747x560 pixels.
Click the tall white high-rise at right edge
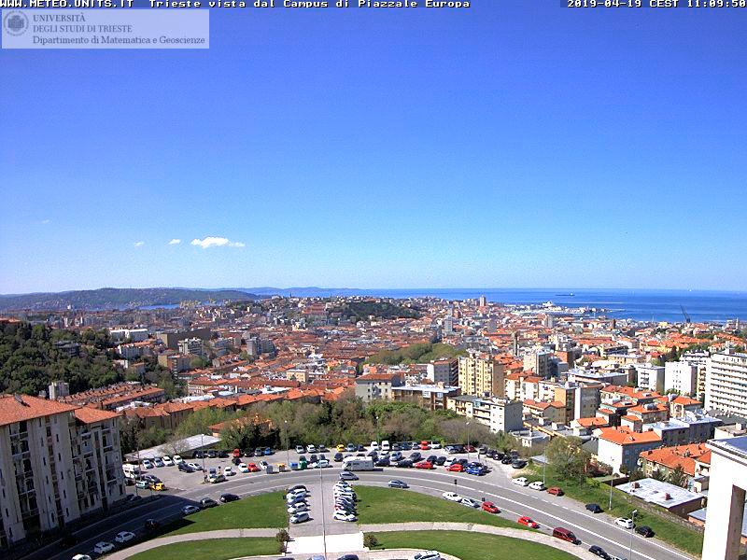[726, 383]
